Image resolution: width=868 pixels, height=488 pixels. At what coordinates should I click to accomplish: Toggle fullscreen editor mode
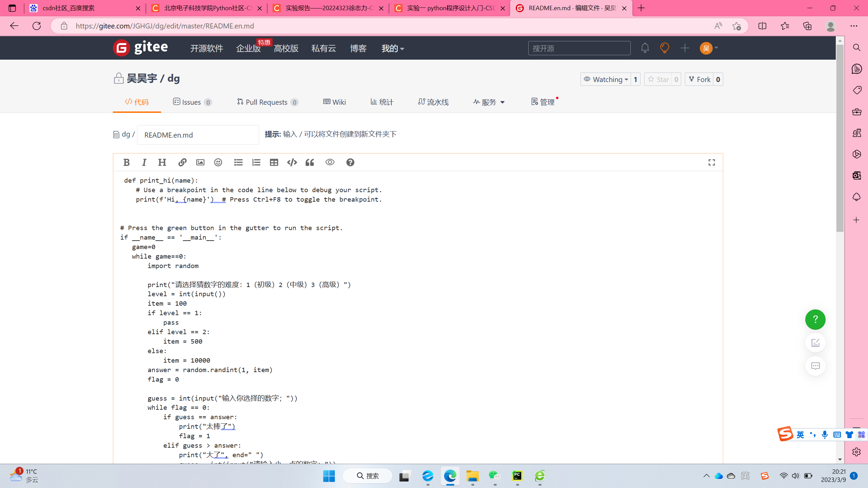pos(712,162)
